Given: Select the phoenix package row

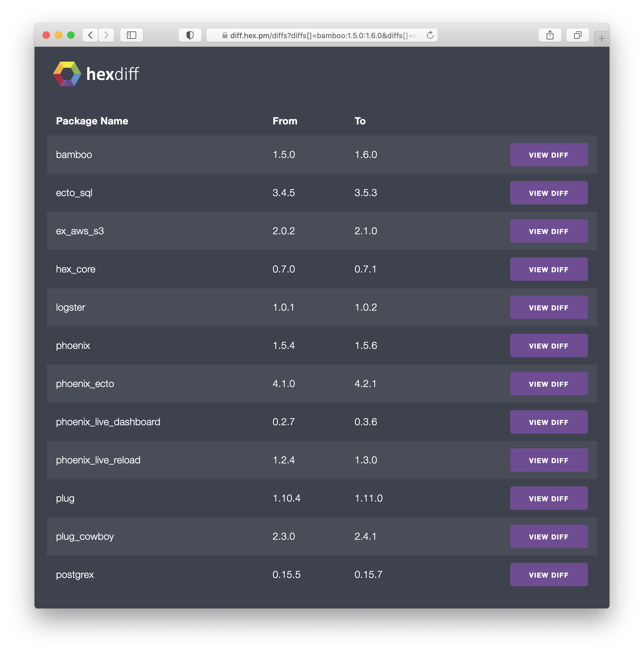Looking at the screenshot, I should [x=237, y=345].
